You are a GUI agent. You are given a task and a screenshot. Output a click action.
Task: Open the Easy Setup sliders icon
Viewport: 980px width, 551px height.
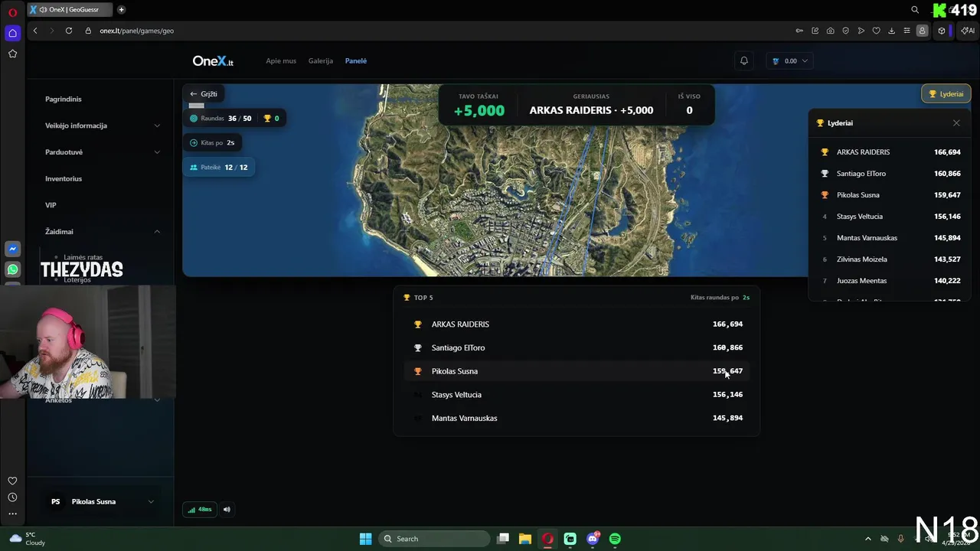[x=906, y=31]
